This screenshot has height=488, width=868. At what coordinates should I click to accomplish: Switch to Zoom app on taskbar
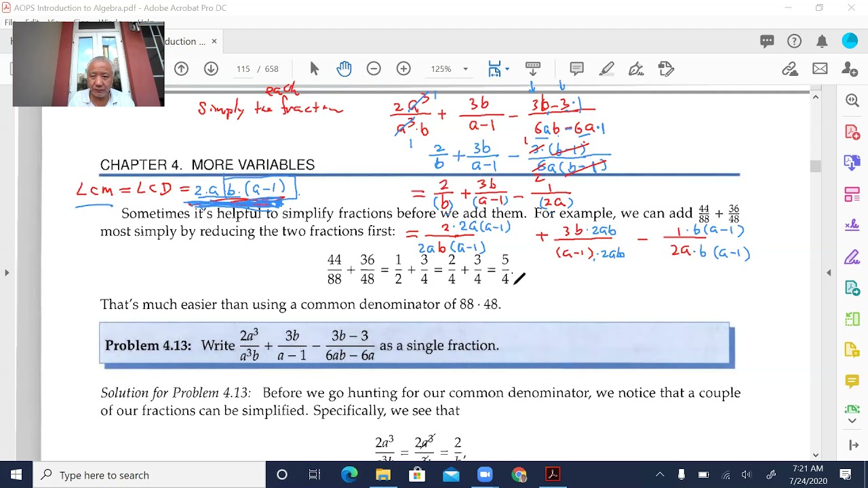pyautogui.click(x=485, y=474)
